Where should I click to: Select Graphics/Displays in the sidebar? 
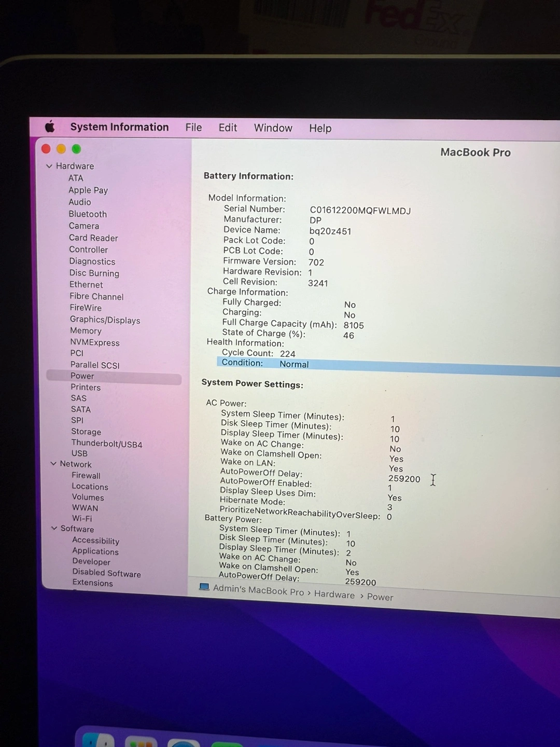105,320
